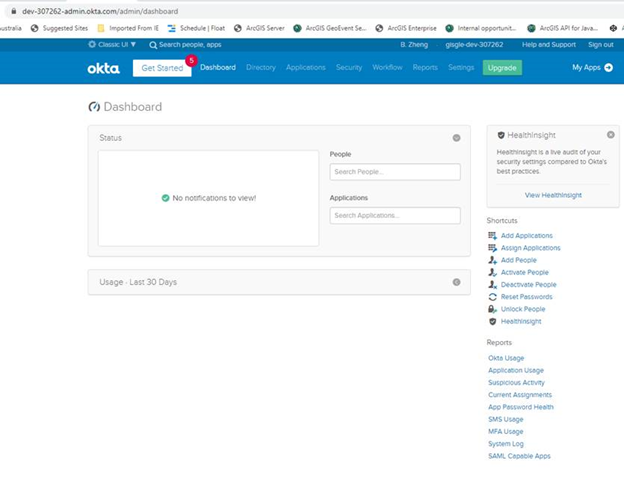The image size is (624, 478).
Task: Open the ArcGIS Enterprise bookmark
Action: click(x=406, y=28)
